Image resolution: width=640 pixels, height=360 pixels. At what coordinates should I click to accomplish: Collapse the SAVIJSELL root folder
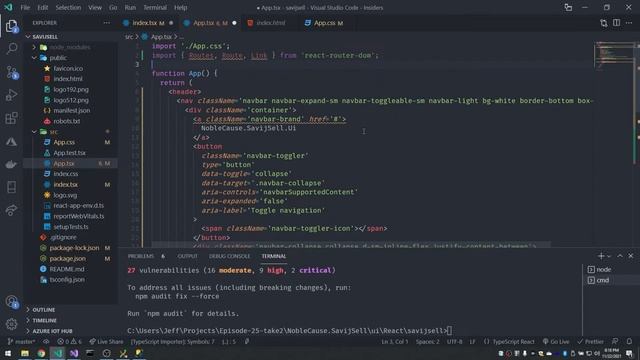click(28, 37)
